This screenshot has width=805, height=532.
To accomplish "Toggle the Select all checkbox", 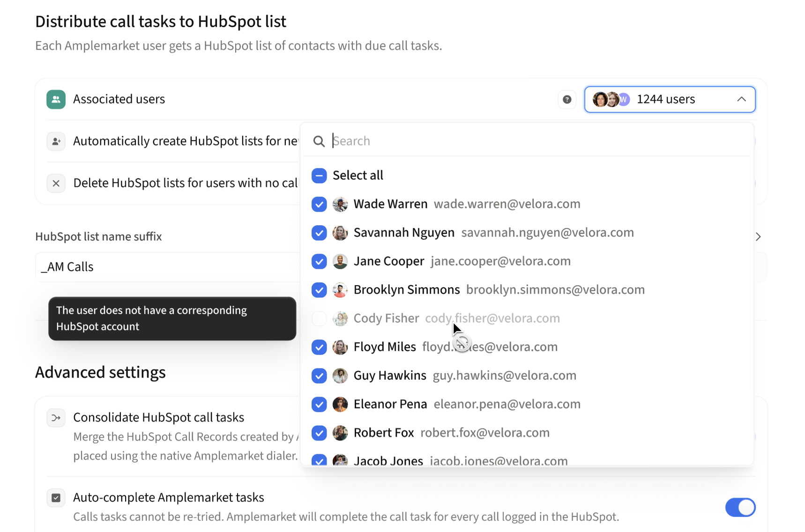I will pyautogui.click(x=319, y=176).
